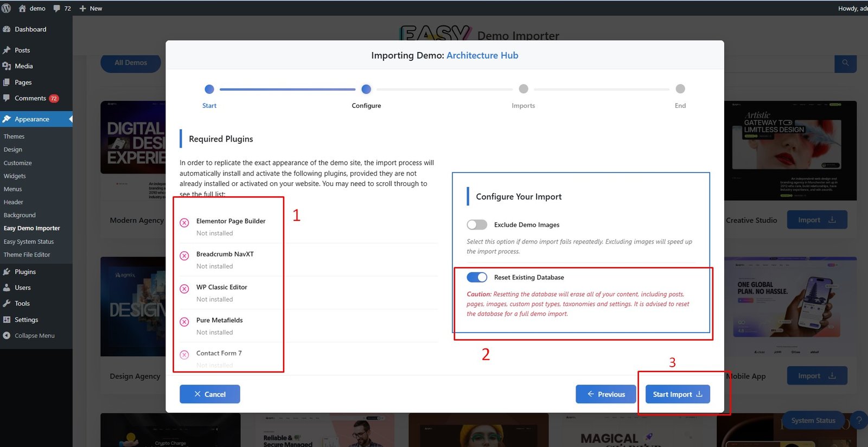Click Import for the Creative Studio demo
868x447 pixels.
pyautogui.click(x=817, y=220)
